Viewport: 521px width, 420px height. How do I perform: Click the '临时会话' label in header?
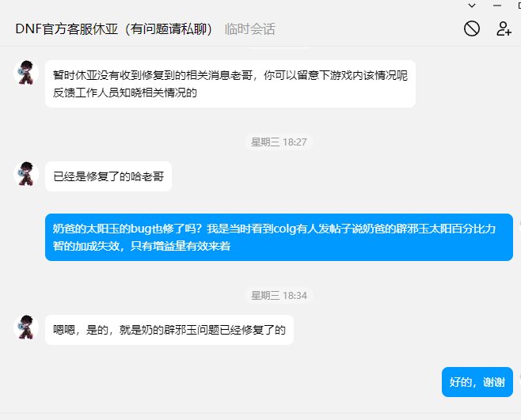coord(250,29)
